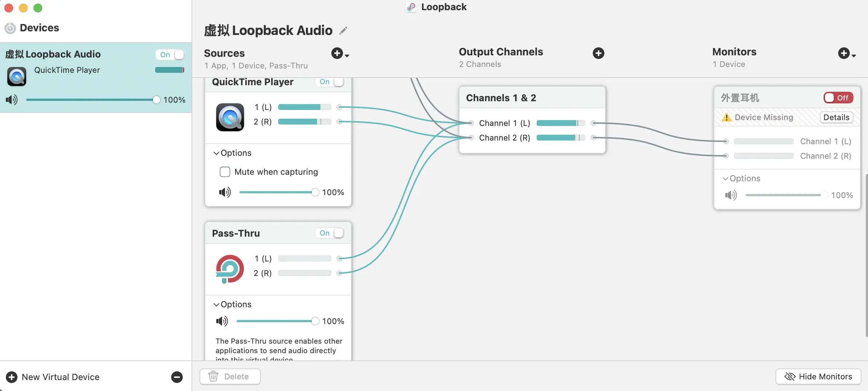Click the Hide Monitors button
868x391 pixels.
pos(818,376)
